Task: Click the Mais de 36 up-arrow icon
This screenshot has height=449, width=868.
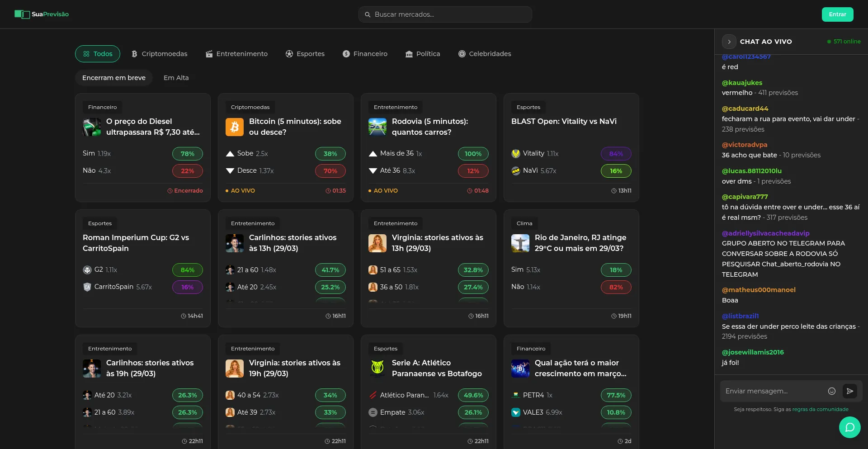Action: (x=373, y=154)
